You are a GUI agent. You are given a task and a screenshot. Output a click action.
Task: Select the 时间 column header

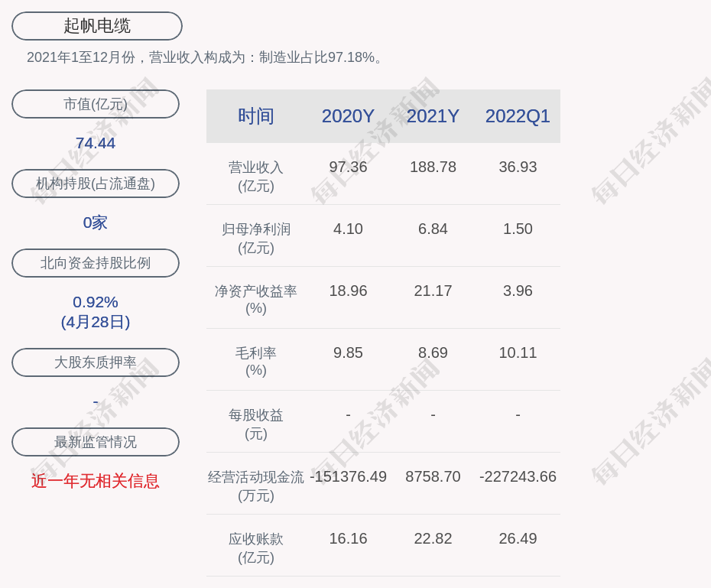tap(256, 116)
